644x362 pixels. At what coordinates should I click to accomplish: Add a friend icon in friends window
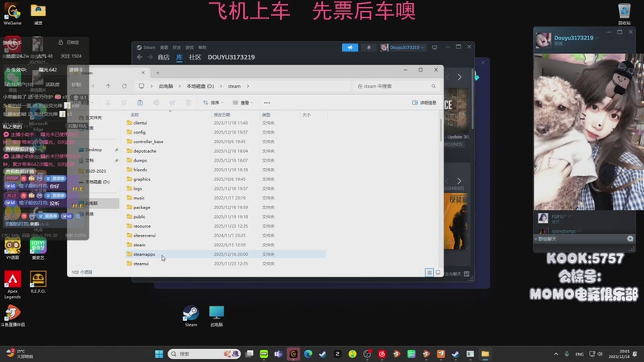pos(630,239)
